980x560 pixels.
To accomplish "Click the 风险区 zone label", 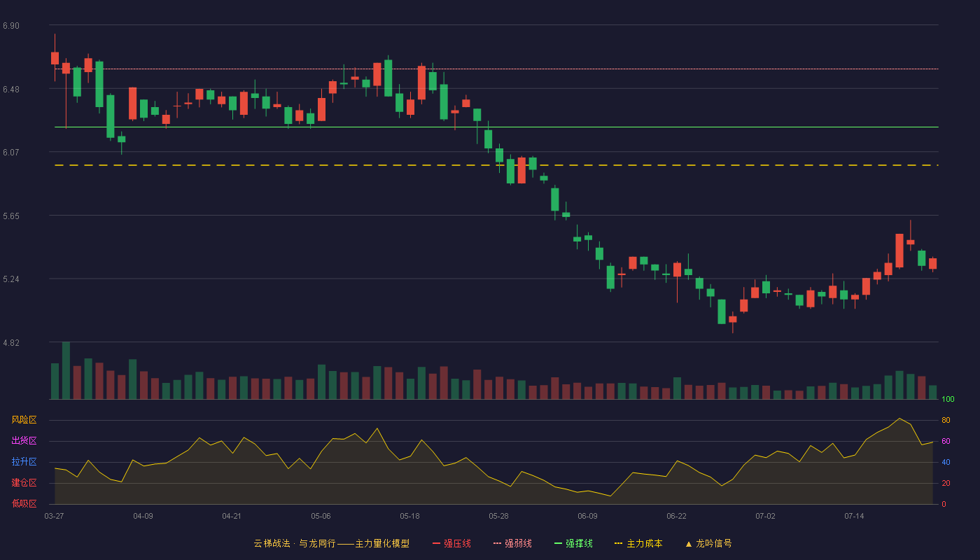I will point(24,420).
